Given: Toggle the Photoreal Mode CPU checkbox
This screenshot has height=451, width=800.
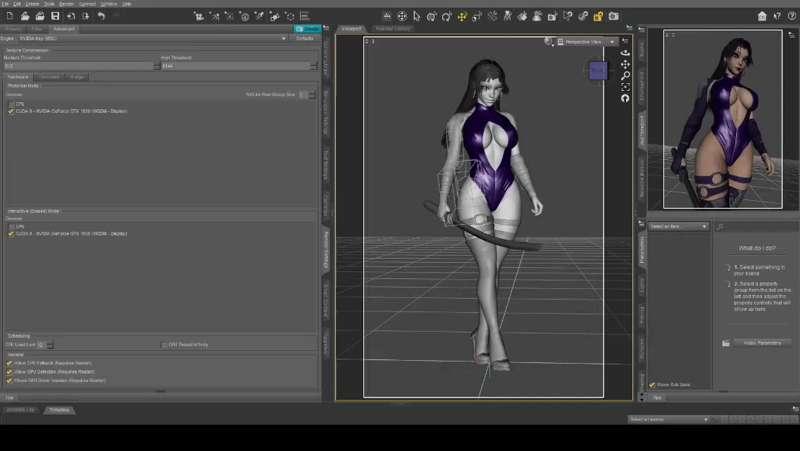Looking at the screenshot, I should click(11, 104).
